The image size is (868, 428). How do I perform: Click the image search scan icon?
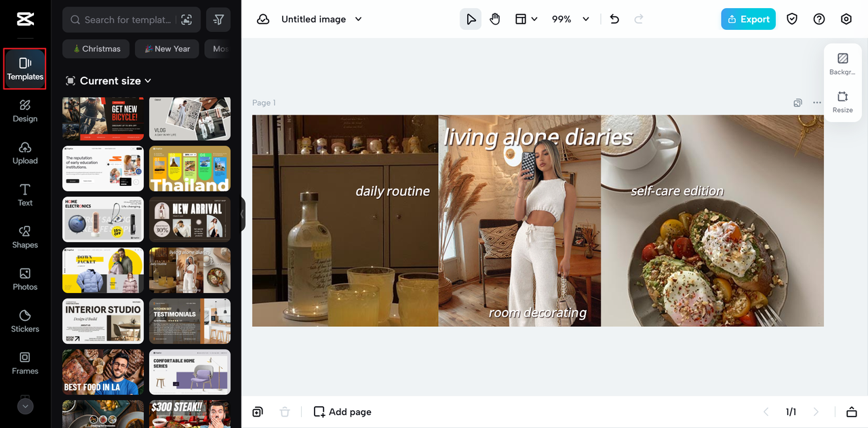186,20
